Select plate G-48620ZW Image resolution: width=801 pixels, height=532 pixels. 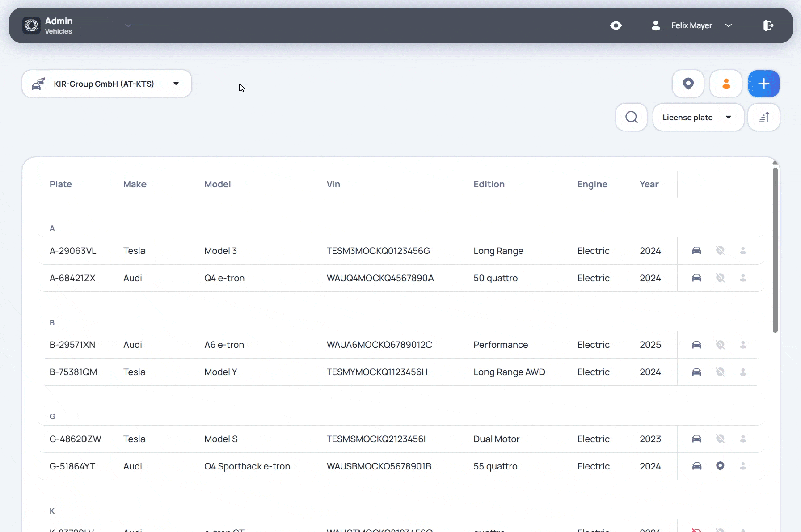coord(76,439)
